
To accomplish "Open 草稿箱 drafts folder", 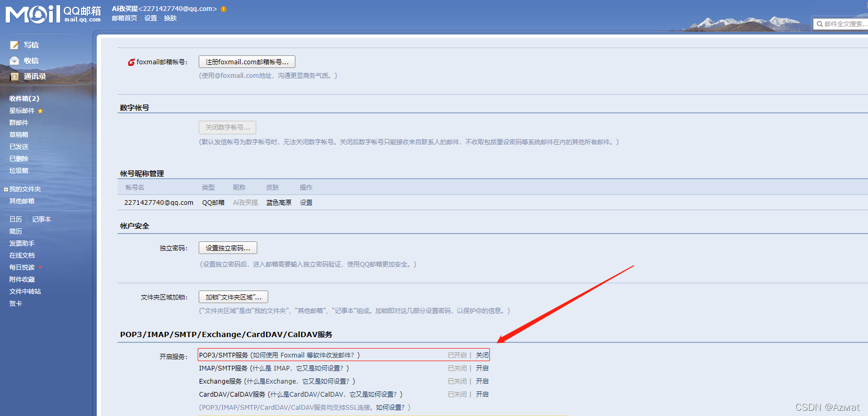I will pyautogui.click(x=19, y=135).
